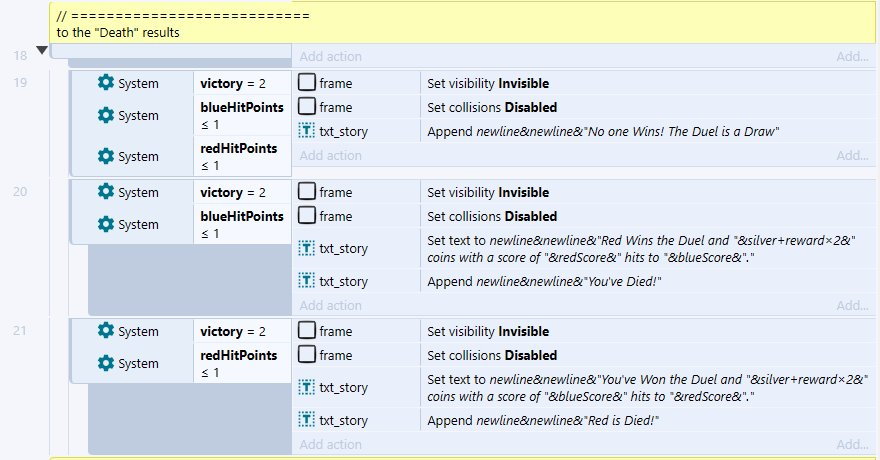This screenshot has width=880, height=460.
Task: Click gear icon beside redHitPoints in event 21
Action: (105, 363)
